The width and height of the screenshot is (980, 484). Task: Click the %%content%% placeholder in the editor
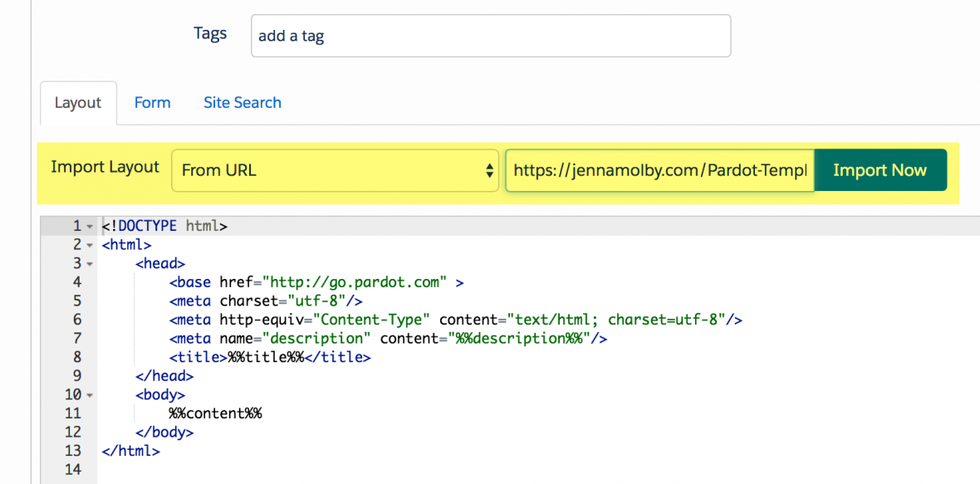(215, 413)
